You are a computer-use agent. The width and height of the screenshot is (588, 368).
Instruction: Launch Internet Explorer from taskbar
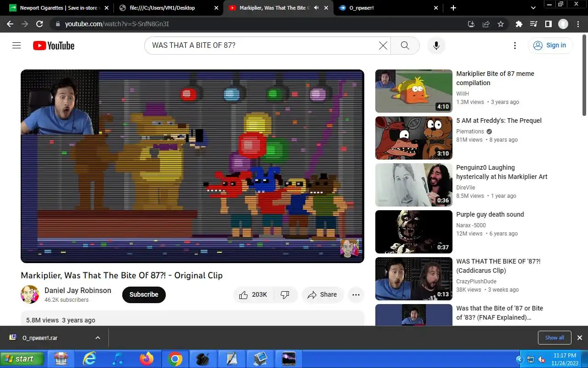[89, 358]
